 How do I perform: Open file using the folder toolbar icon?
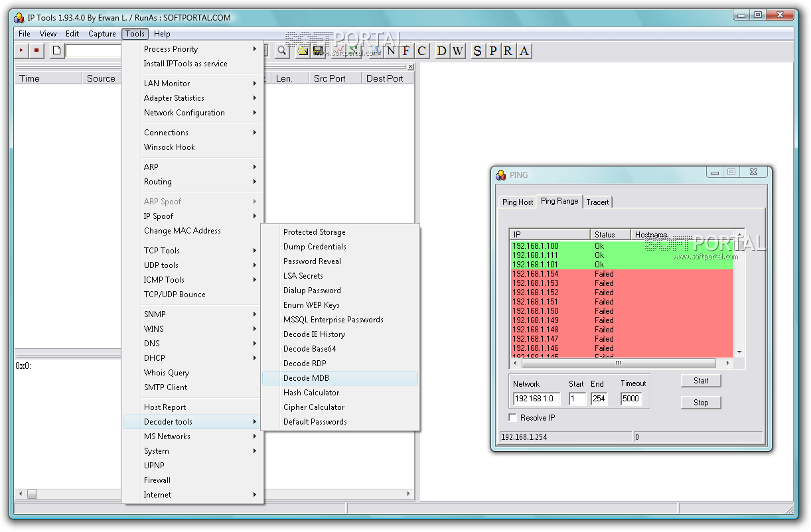click(x=303, y=50)
